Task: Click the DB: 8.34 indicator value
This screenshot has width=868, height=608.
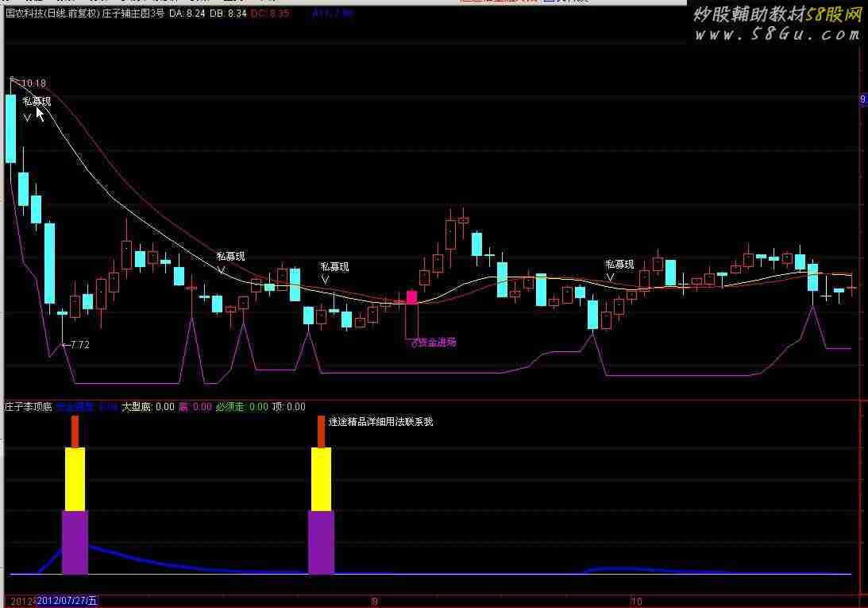Action: [x=227, y=13]
